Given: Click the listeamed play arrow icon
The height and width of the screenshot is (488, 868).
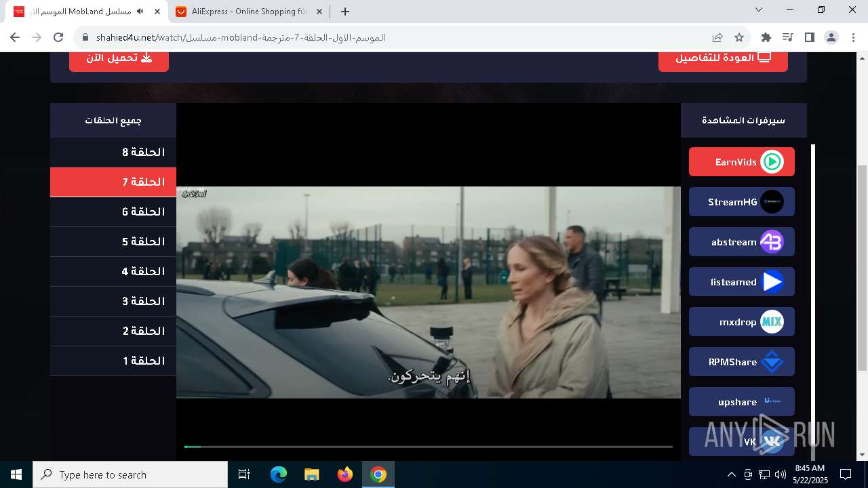Looking at the screenshot, I should 772,282.
